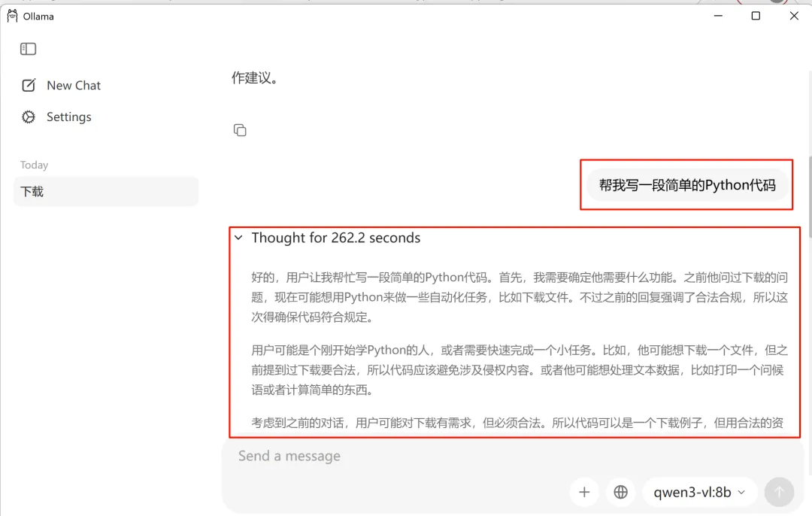Open Settings via the gear icon
Image resolution: width=812 pixels, height=516 pixels.
point(29,117)
